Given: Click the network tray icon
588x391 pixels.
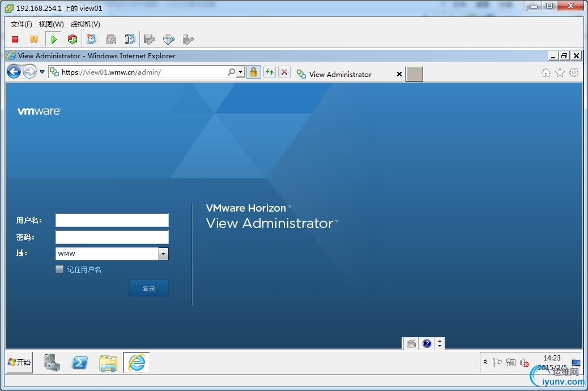Looking at the screenshot, I should coord(511,363).
